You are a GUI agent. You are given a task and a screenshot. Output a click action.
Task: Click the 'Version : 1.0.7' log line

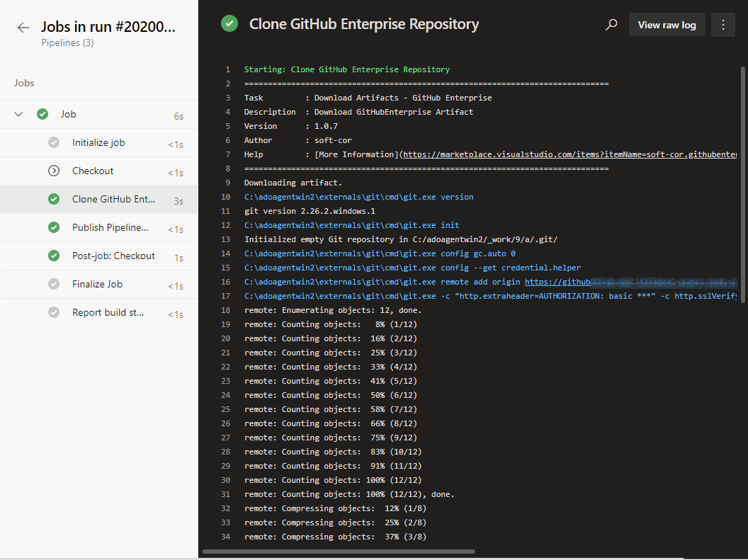(x=291, y=126)
